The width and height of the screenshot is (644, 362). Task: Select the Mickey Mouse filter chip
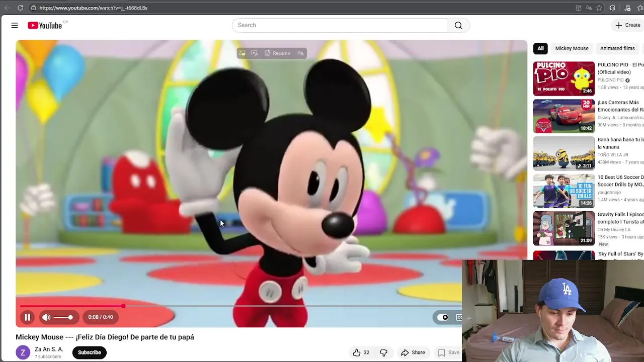point(572,48)
